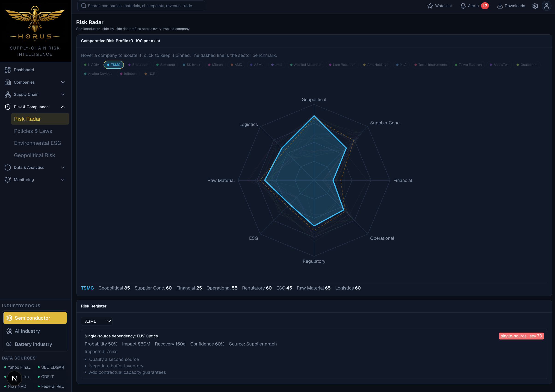Click the Watchlist star icon
Screen dimensions: 555x392
pyautogui.click(x=430, y=6)
